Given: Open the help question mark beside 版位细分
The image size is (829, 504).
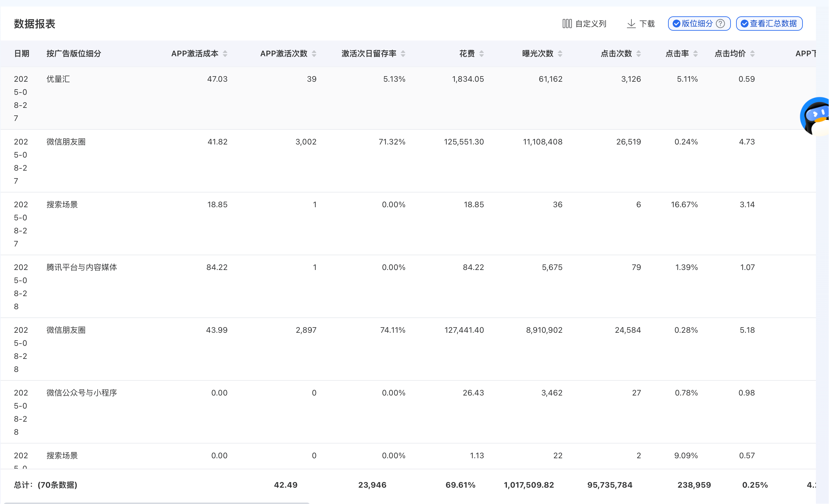Looking at the screenshot, I should [721, 24].
